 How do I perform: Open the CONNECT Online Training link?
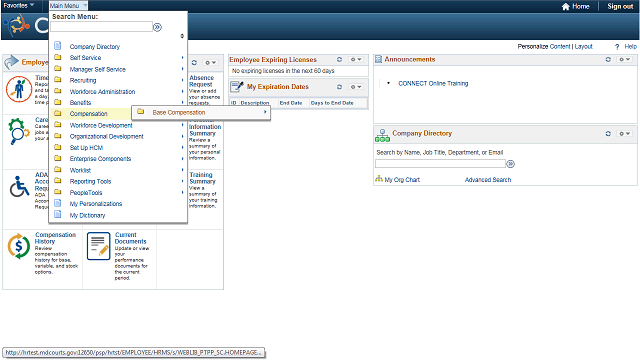(x=433, y=83)
